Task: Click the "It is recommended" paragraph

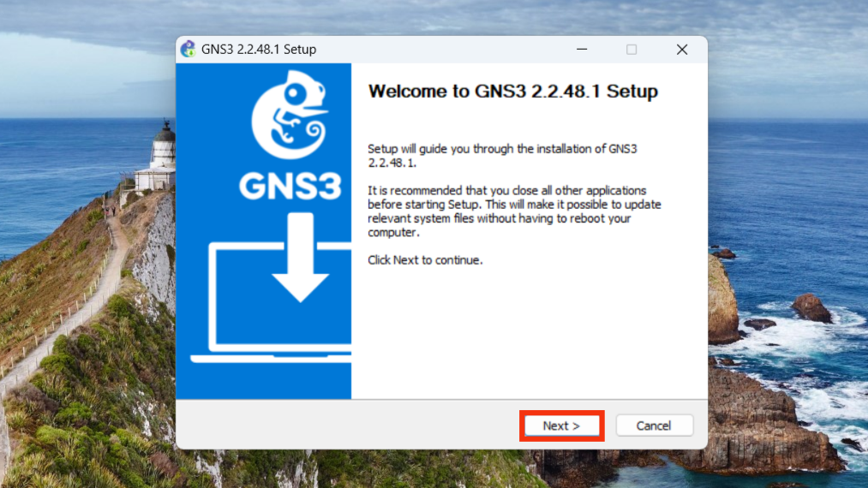Action: pyautogui.click(x=512, y=211)
